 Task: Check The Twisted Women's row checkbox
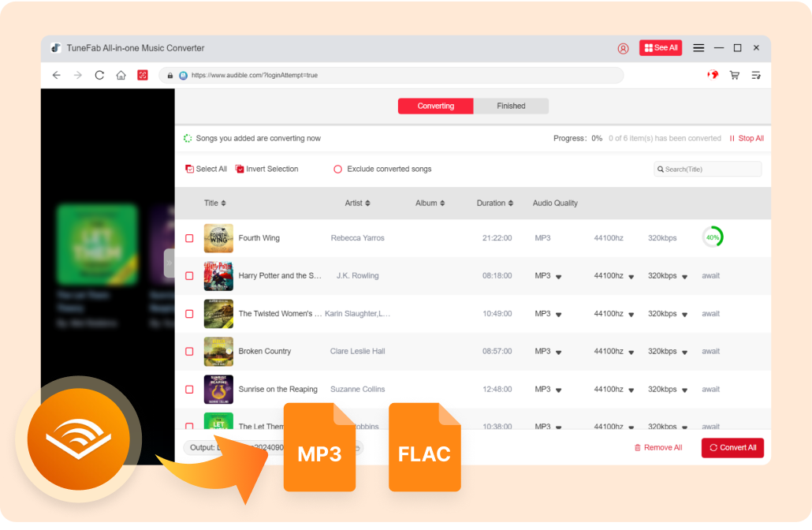click(x=189, y=314)
